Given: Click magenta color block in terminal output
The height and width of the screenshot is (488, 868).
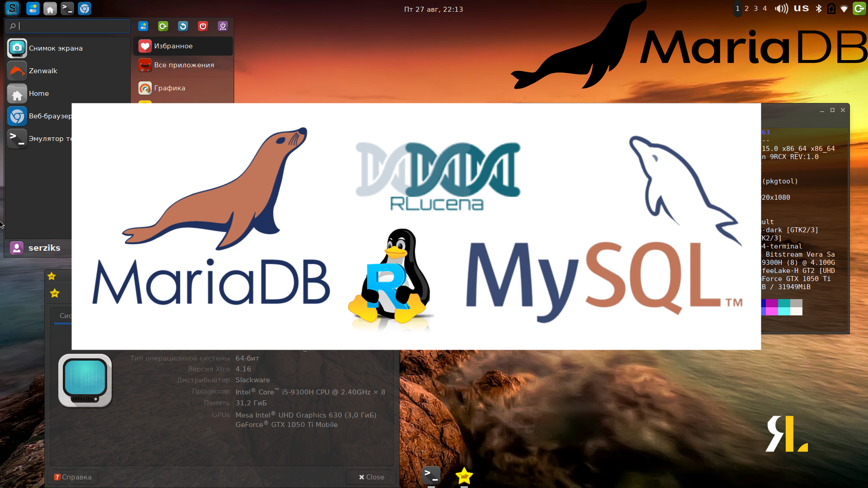Looking at the screenshot, I should pyautogui.click(x=772, y=307).
